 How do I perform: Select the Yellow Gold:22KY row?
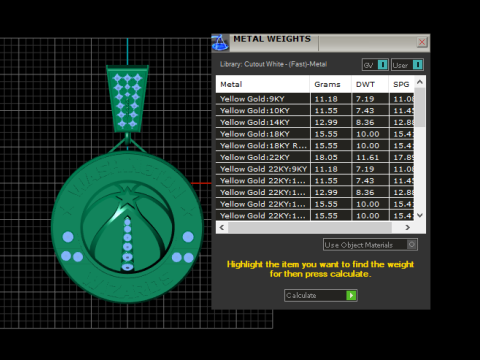[x=315, y=157]
